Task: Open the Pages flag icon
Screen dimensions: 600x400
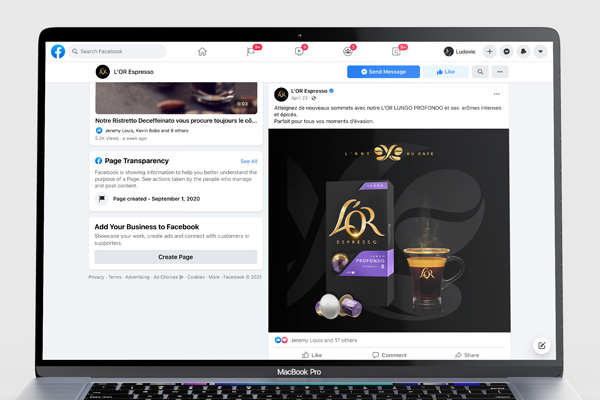Action: coord(251,51)
